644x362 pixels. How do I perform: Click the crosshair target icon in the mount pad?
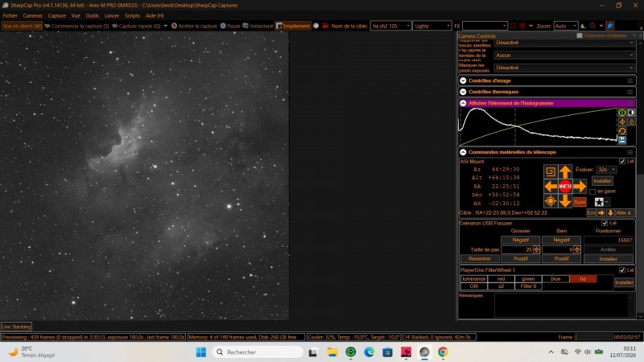coord(551,200)
